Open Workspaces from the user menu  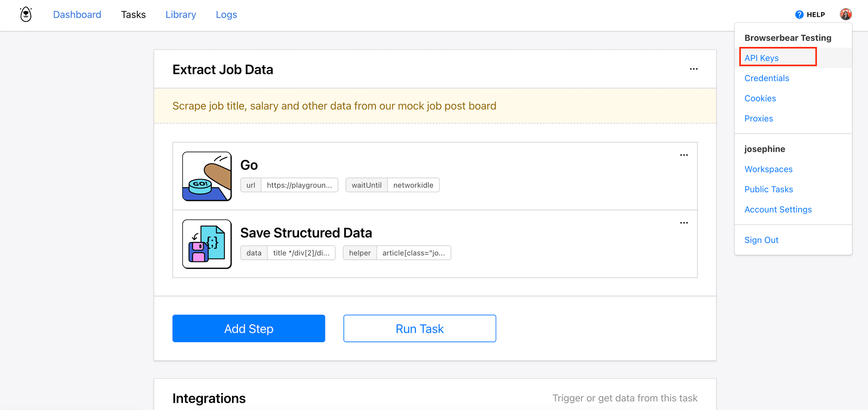(x=768, y=169)
